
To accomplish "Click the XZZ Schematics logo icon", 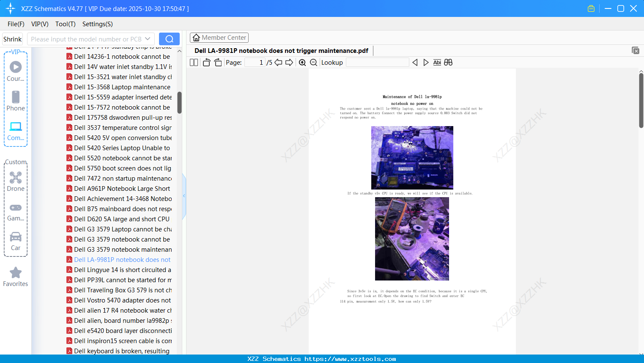I will click(x=11, y=8).
